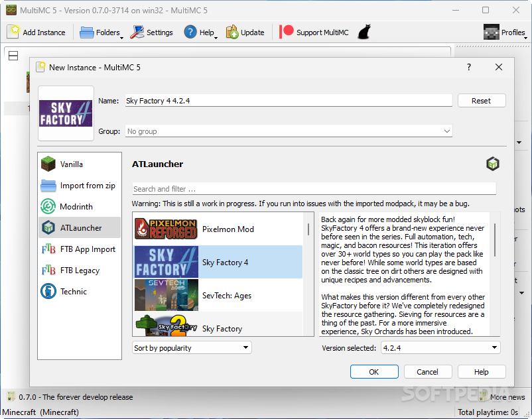Viewport: 532px width, 419px height.
Task: Open the Sort by popularity dropdown
Action: click(x=192, y=347)
